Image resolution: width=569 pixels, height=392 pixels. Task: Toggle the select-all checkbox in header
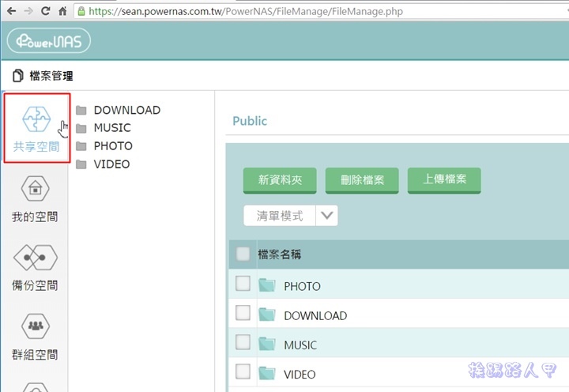[x=243, y=254]
